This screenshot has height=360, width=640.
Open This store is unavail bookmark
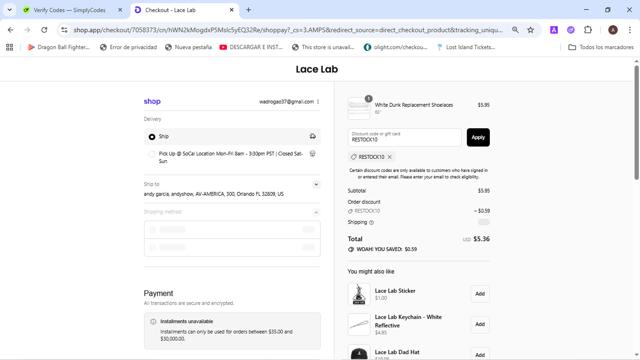[323, 47]
